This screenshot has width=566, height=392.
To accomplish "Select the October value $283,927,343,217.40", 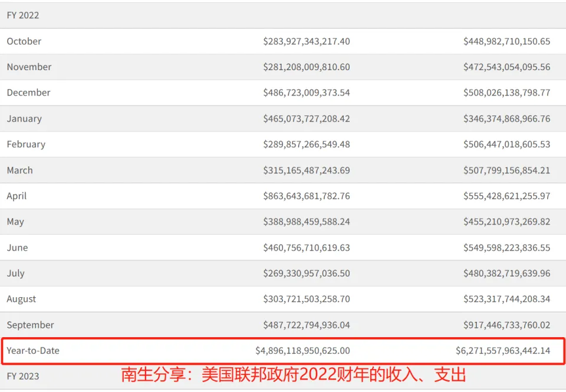I will tap(307, 41).
